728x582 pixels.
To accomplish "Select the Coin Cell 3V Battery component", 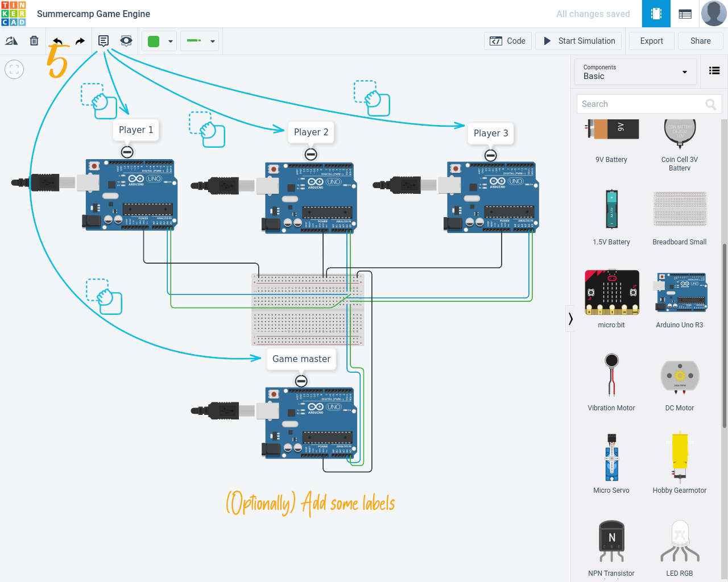I will coord(680,145).
